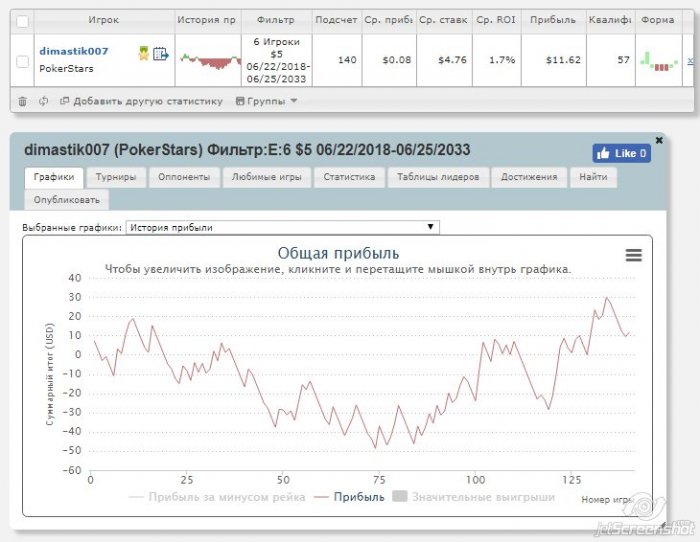Open the Таблицы лидеров tab

tap(438, 177)
